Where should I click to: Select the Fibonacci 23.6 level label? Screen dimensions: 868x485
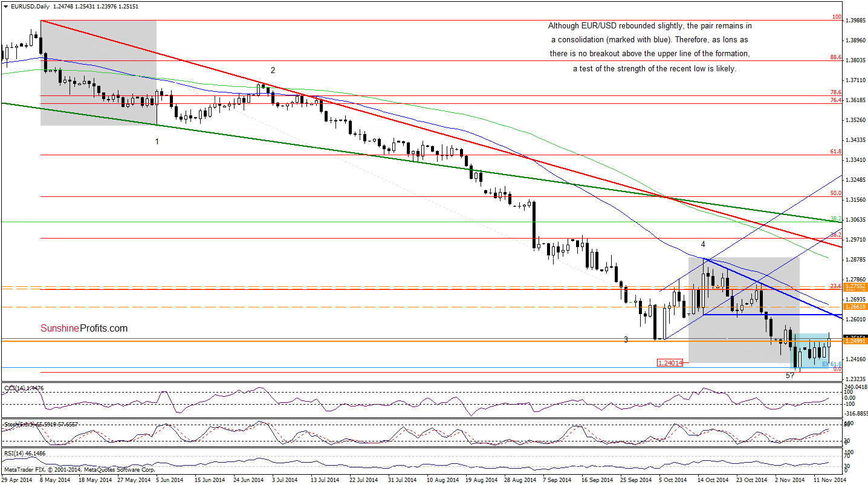coord(836,287)
